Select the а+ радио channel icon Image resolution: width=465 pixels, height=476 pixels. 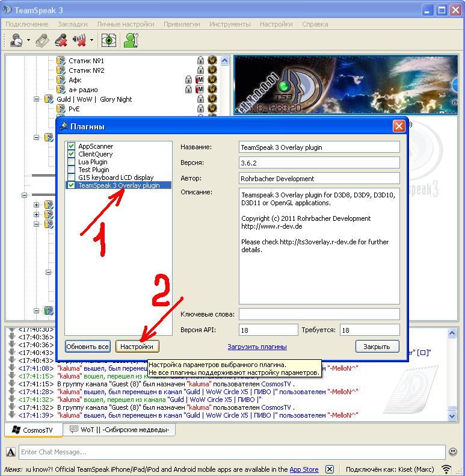tap(61, 90)
